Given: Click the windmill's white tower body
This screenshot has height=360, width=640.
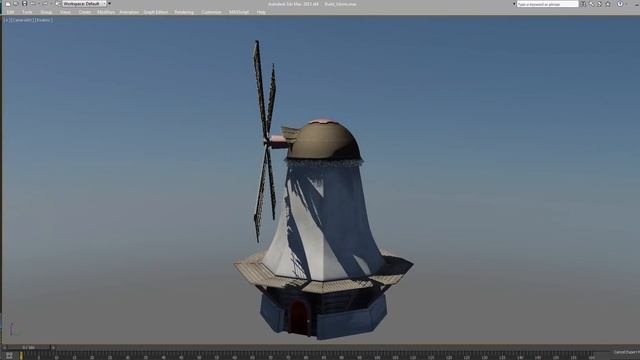Looking at the screenshot, I should tap(324, 222).
